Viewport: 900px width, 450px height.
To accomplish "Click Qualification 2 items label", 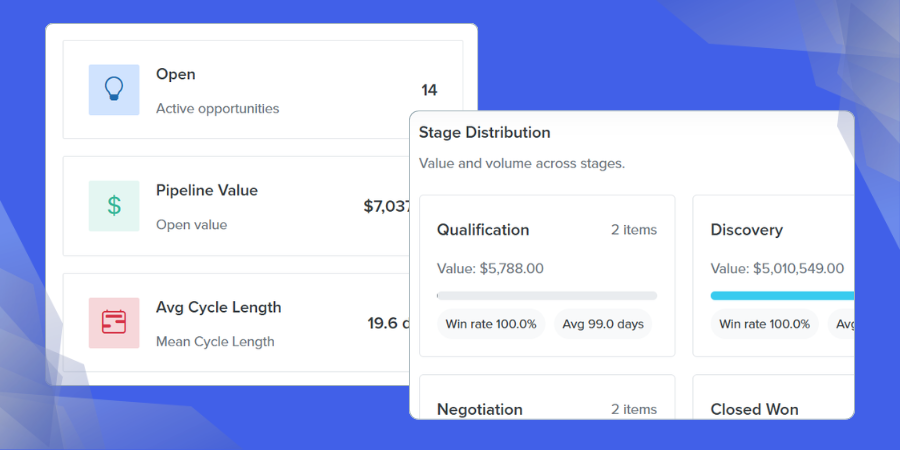I will coord(634,230).
